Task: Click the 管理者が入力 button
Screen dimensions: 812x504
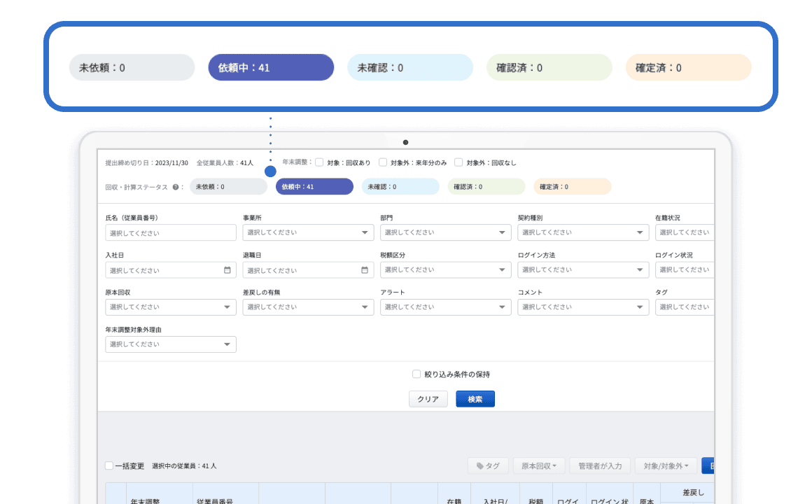Action: click(600, 465)
